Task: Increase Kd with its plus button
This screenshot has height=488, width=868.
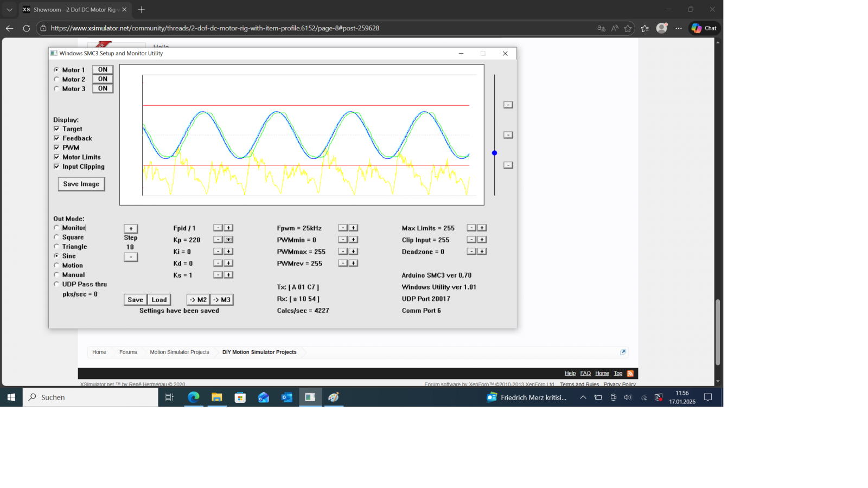Action: pyautogui.click(x=229, y=263)
